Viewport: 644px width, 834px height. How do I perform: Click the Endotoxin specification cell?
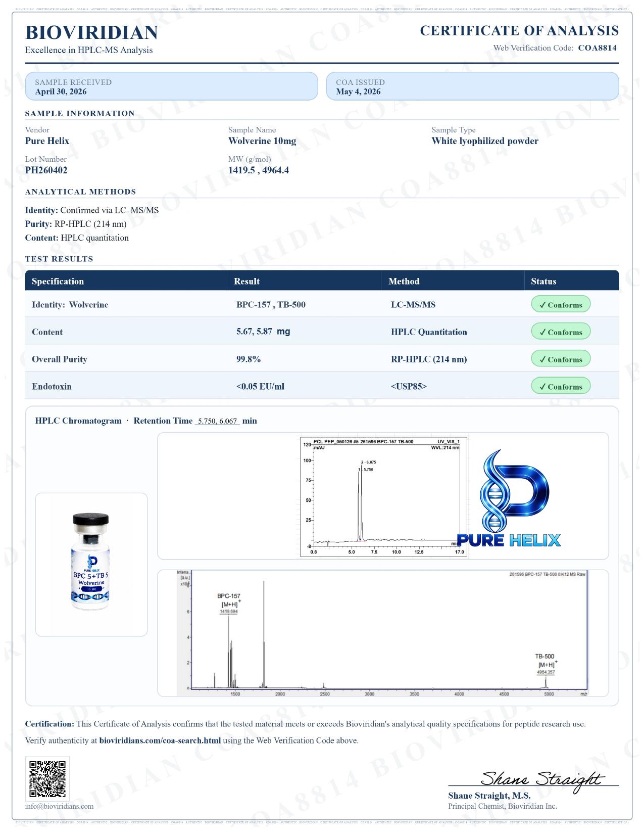52,387
